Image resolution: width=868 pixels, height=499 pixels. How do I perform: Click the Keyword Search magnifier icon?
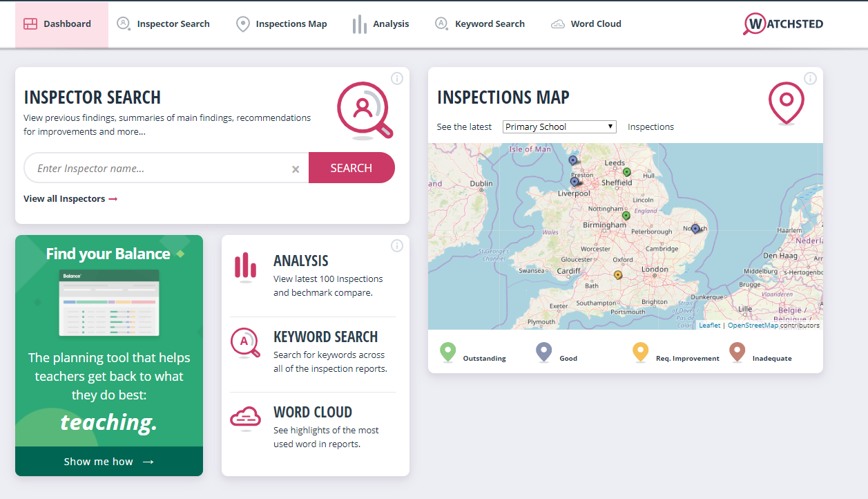click(245, 343)
